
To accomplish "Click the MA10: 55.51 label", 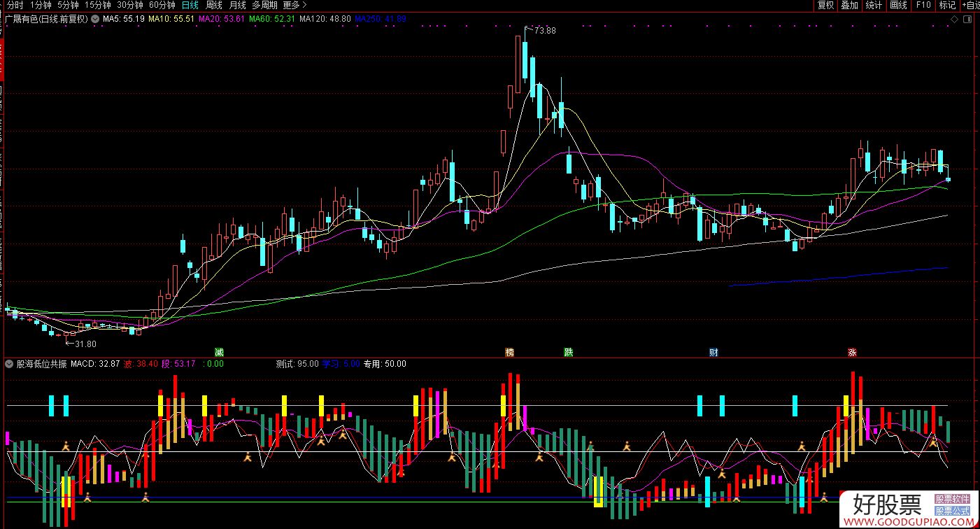I will tap(172, 19).
